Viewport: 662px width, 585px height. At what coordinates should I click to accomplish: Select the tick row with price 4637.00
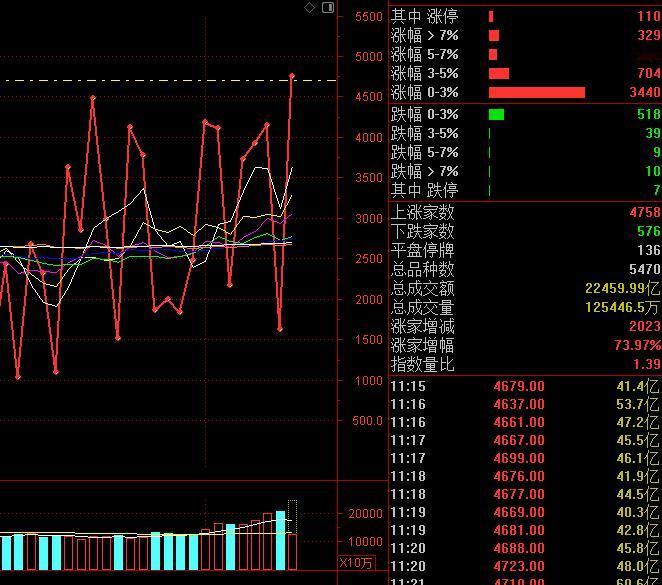(525, 404)
